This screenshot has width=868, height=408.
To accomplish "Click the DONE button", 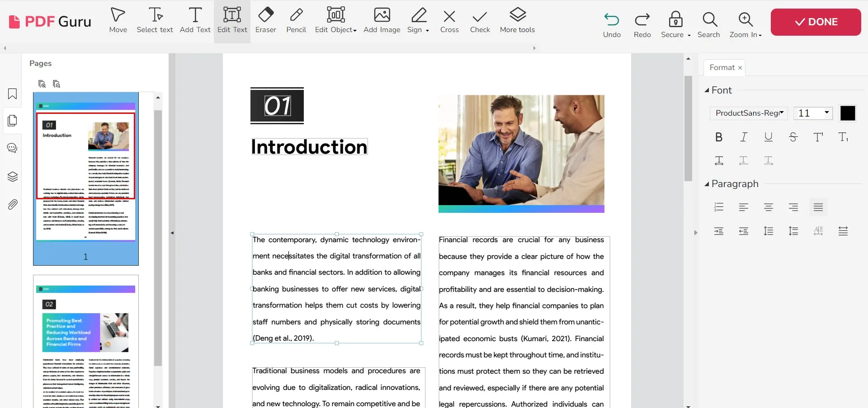I will tap(816, 22).
